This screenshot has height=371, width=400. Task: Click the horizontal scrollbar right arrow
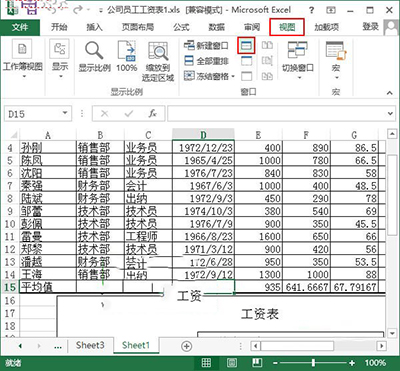pos(382,346)
